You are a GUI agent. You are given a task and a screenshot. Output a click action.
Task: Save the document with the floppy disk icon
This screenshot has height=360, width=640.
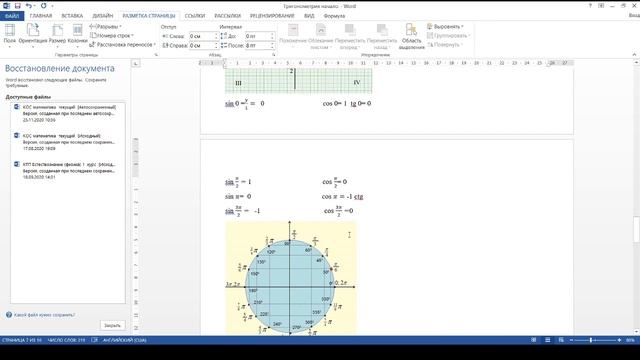(x=18, y=6)
